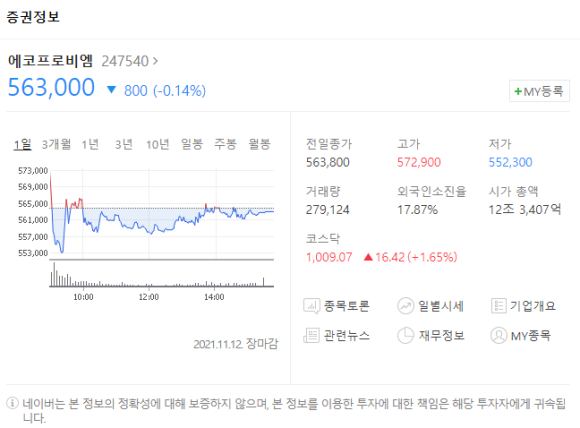
Task: Open stock detail via chevron after 247540
Action: coord(155,61)
